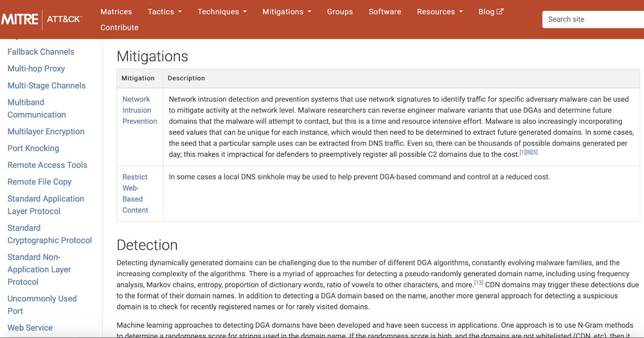The width and height of the screenshot is (644, 338).
Task: Navigate to the Software page
Action: click(x=385, y=11)
